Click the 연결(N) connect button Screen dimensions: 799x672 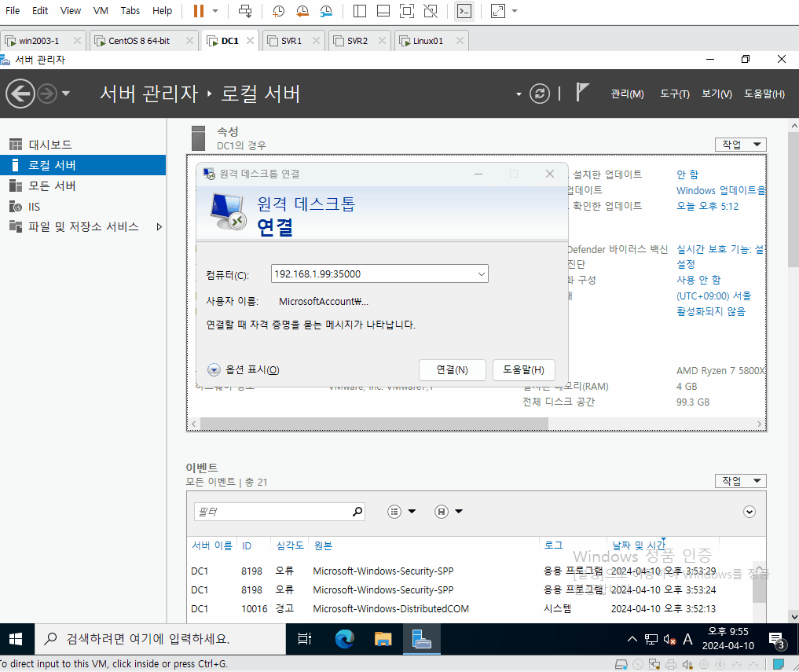pyautogui.click(x=452, y=369)
